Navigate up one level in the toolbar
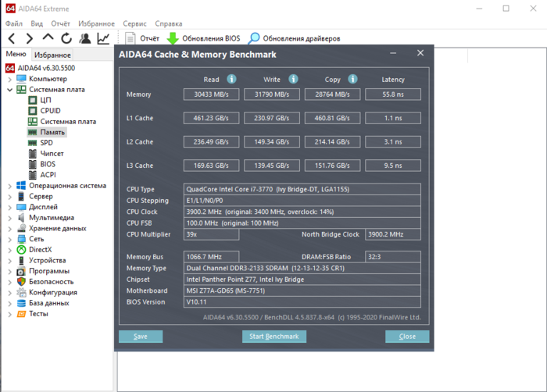 [x=48, y=37]
